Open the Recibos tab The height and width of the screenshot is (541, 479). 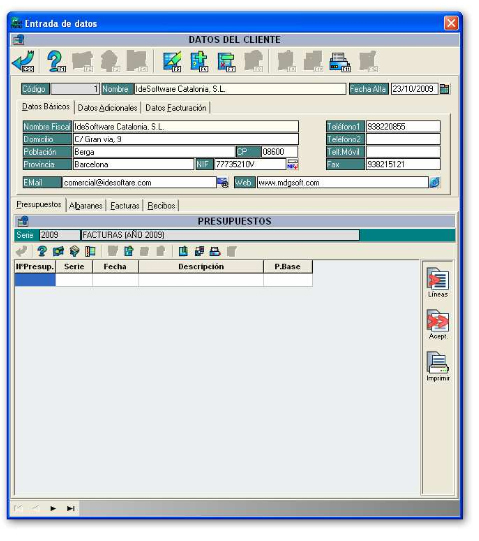(x=161, y=206)
